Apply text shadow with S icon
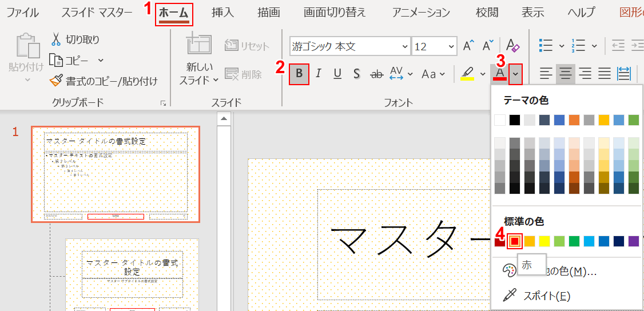The height and width of the screenshot is (311, 644). point(357,74)
